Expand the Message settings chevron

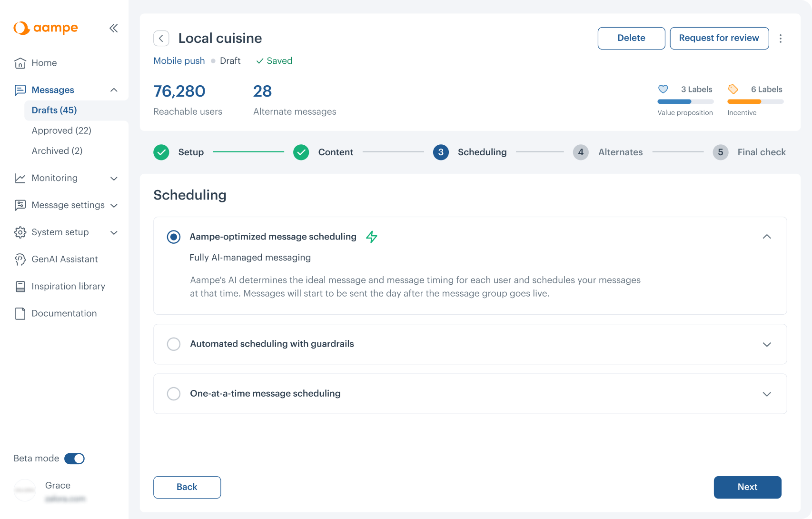pyautogui.click(x=114, y=206)
